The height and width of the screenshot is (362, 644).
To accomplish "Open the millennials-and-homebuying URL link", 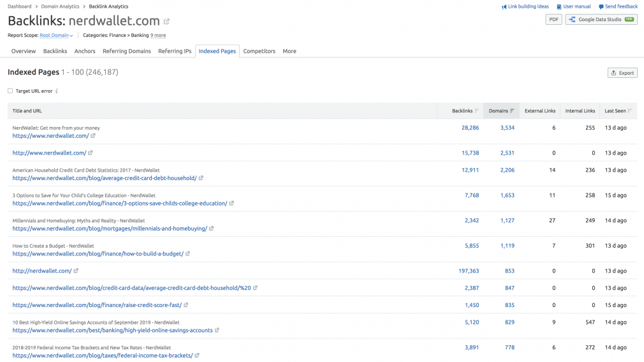I will coord(110,229).
